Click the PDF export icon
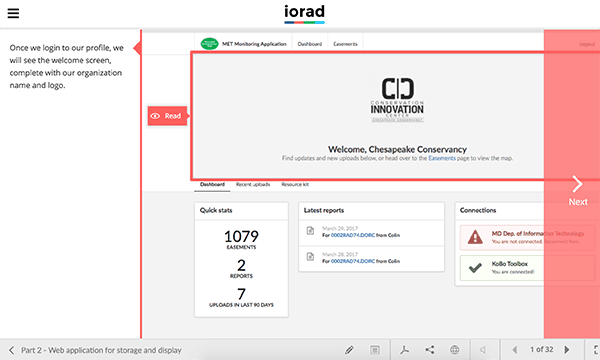The height and width of the screenshot is (360, 600). pyautogui.click(x=404, y=350)
